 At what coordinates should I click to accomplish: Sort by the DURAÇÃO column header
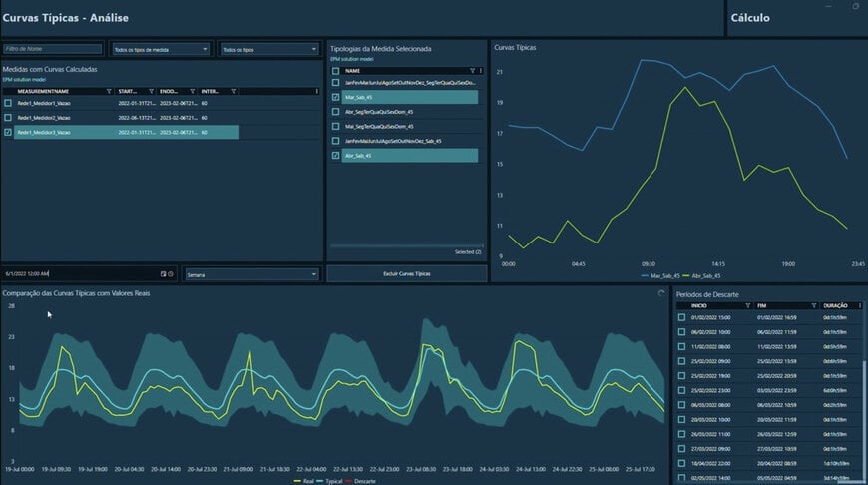coord(835,305)
